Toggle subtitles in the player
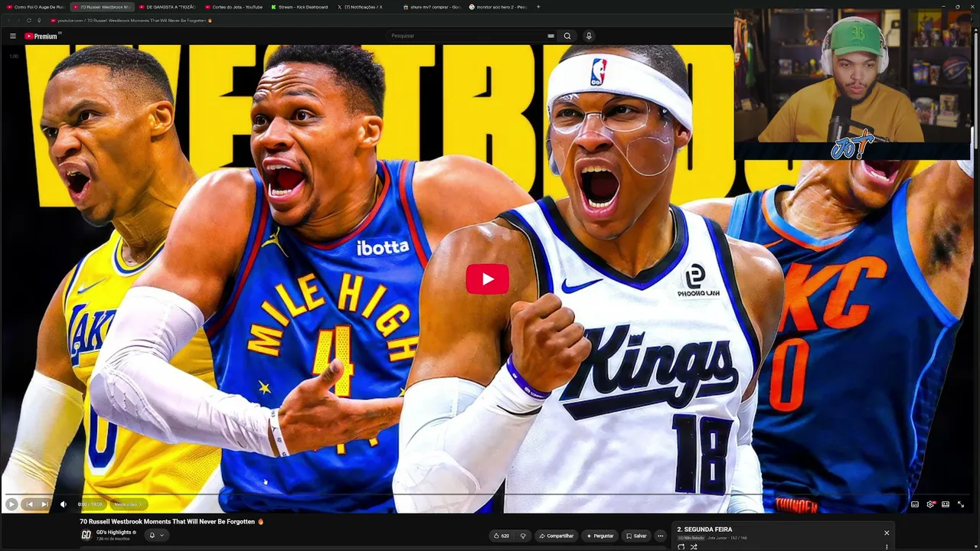 click(915, 504)
